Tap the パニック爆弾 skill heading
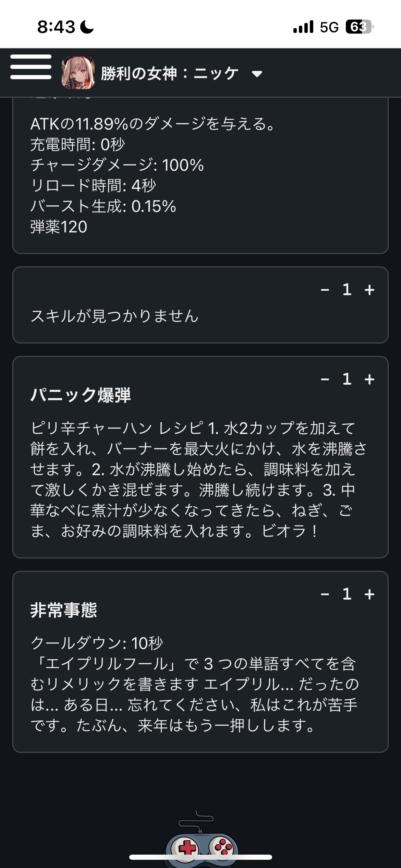The image size is (401, 868). tap(81, 395)
